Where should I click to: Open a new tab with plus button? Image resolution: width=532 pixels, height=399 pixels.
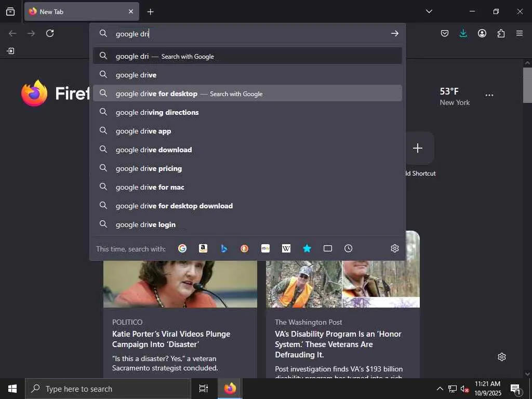pos(150,12)
